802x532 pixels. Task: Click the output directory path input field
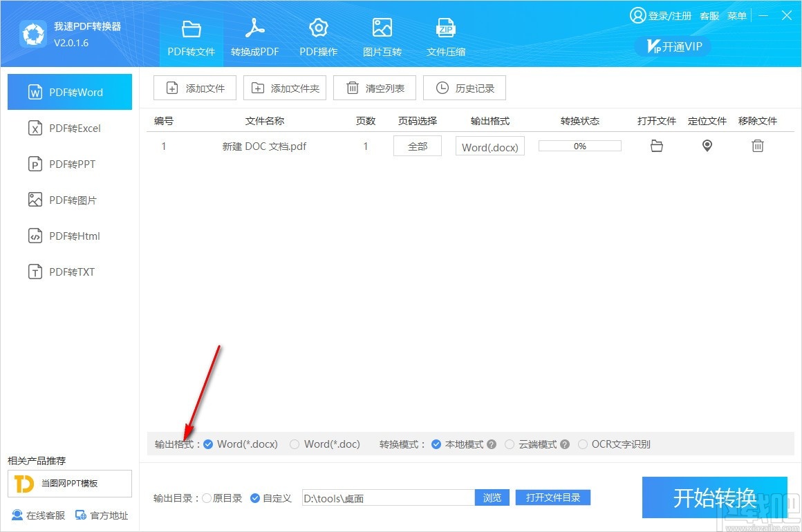point(387,497)
